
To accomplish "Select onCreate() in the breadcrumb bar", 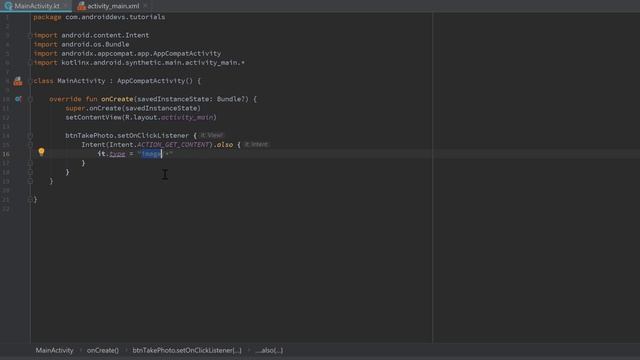I will [x=103, y=350].
